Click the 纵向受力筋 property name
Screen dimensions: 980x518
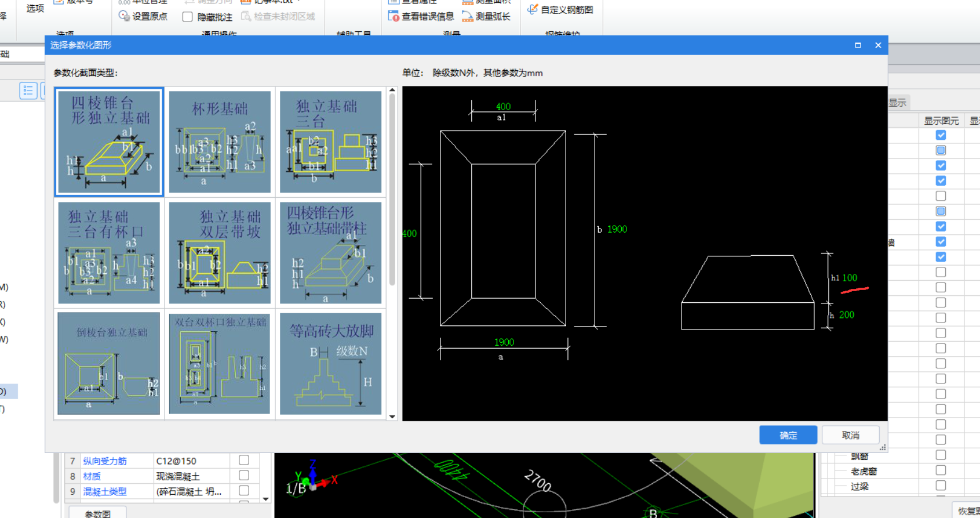point(105,461)
